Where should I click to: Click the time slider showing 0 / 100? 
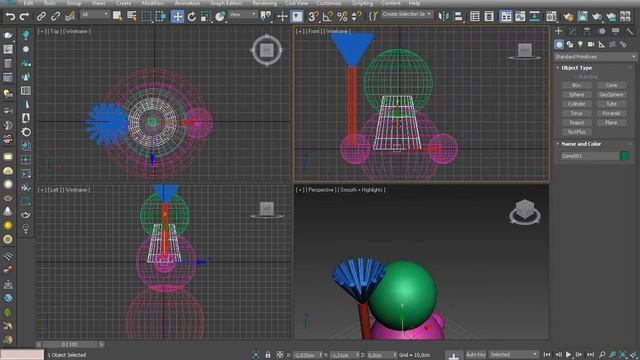click(x=69, y=345)
